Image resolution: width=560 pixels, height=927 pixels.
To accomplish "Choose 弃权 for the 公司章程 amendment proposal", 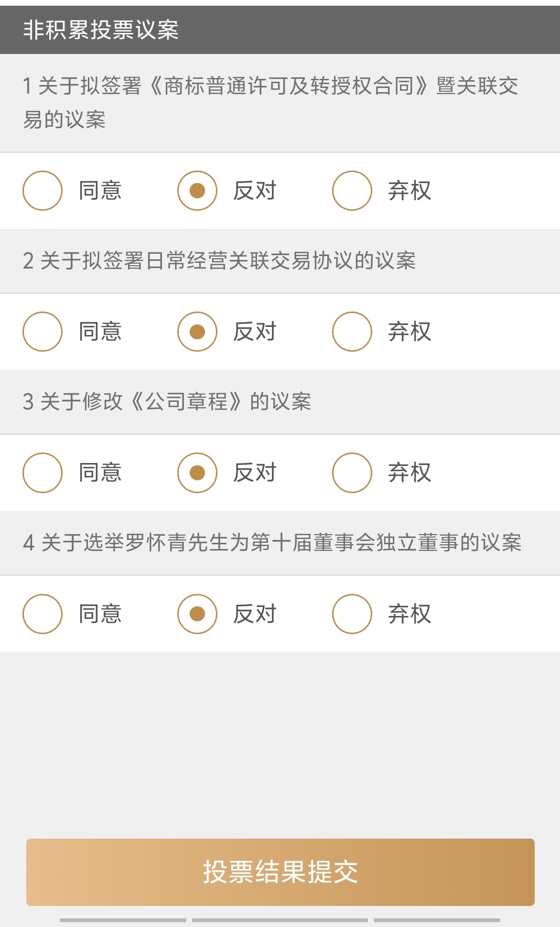I will point(352,473).
